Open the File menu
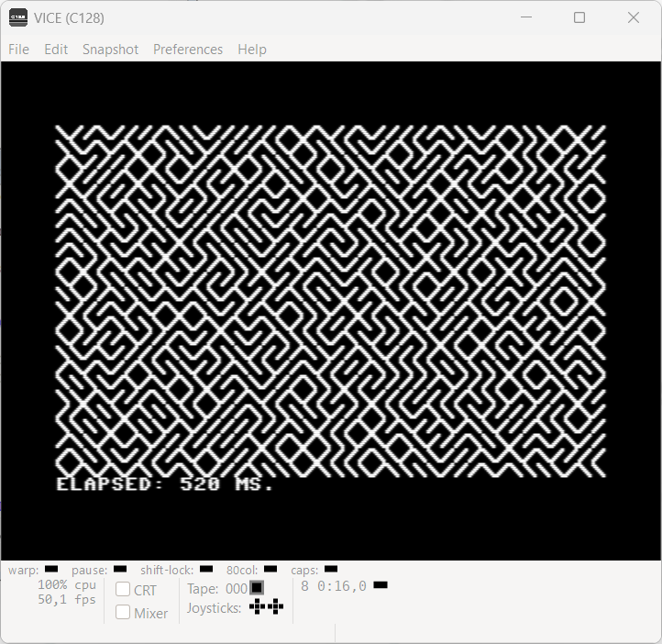662x644 pixels. 18,50
